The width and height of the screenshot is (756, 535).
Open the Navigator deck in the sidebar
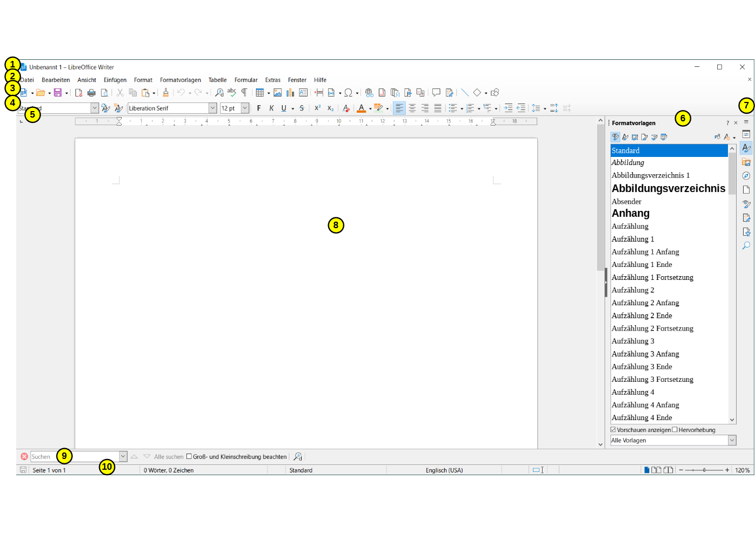tap(746, 176)
